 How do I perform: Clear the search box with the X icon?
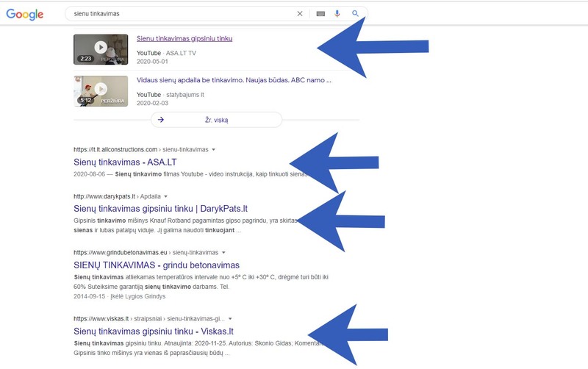[x=300, y=13]
